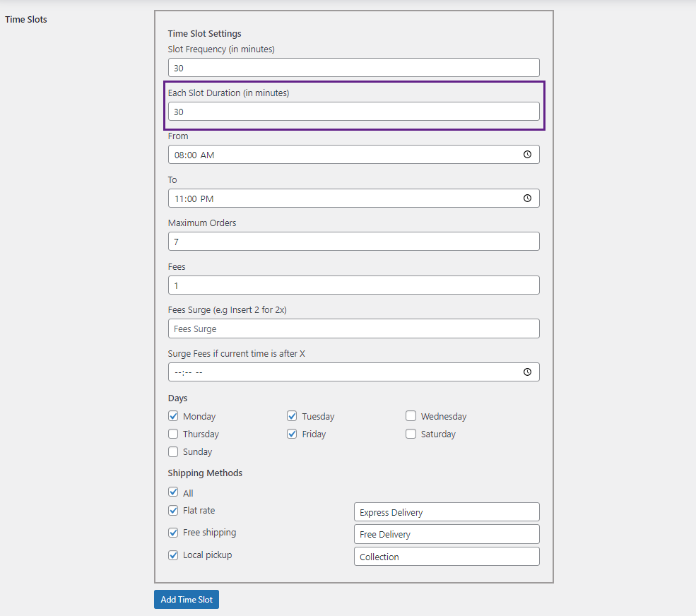Edit the Collection label field
696x616 pixels.
coord(447,557)
